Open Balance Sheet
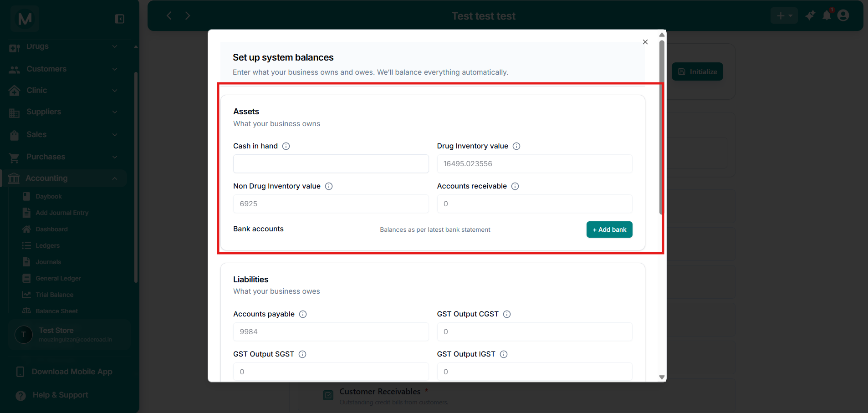Screen dimensions: 868x413 57,311
